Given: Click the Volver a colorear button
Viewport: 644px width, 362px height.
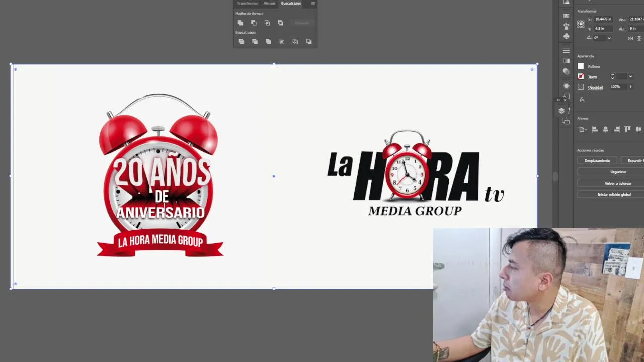Looking at the screenshot, I should pyautogui.click(x=618, y=183).
